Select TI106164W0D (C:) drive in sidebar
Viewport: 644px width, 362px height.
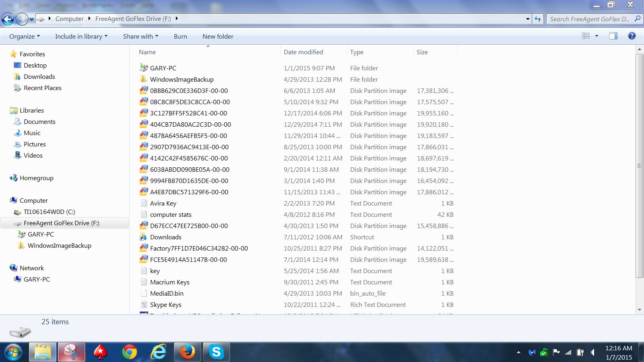(x=50, y=212)
